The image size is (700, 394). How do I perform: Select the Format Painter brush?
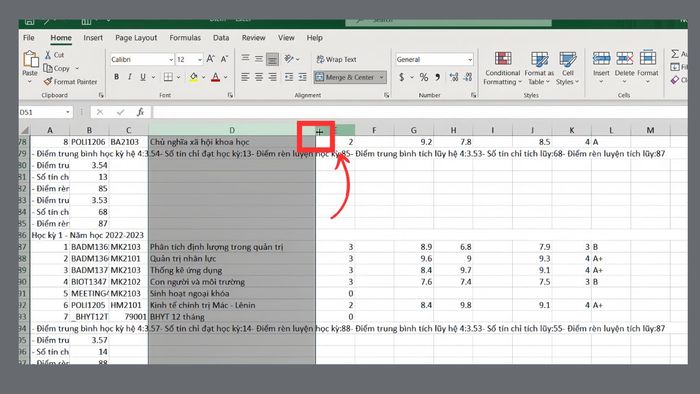coord(48,82)
